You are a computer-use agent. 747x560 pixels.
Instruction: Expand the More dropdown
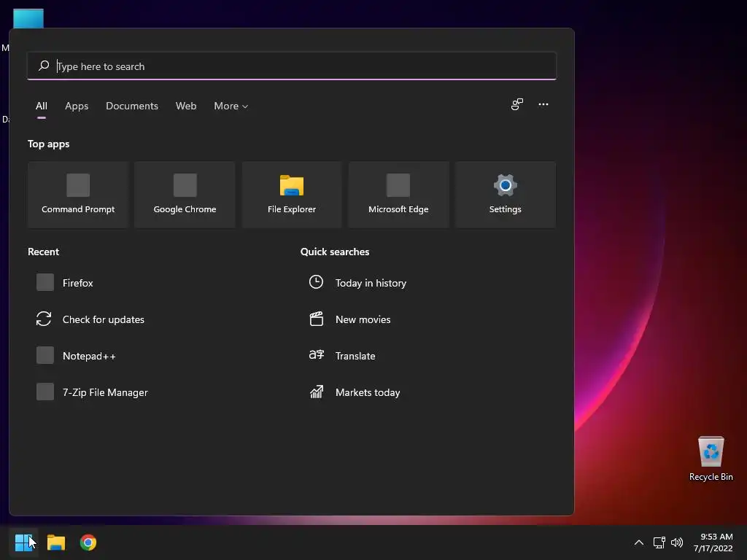tap(231, 106)
